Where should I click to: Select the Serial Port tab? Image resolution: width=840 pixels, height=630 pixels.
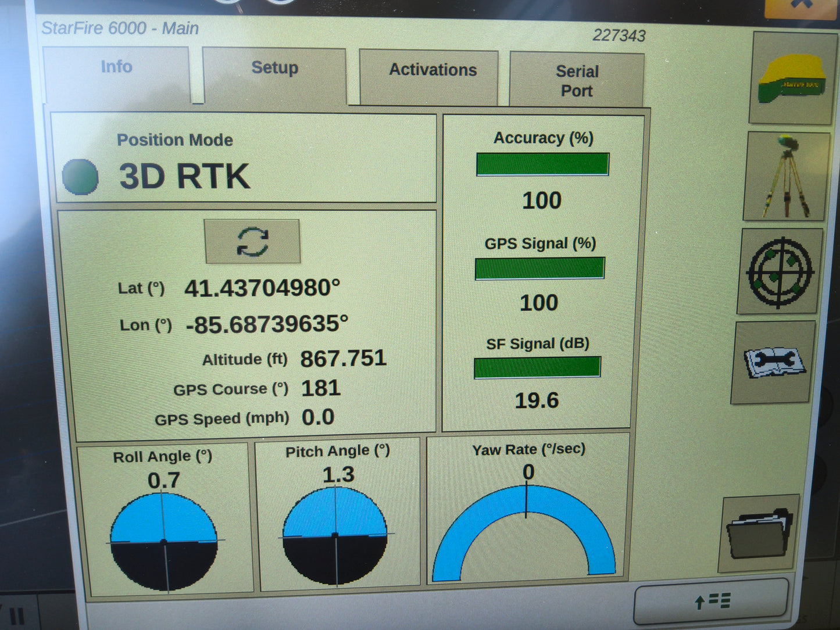577,80
